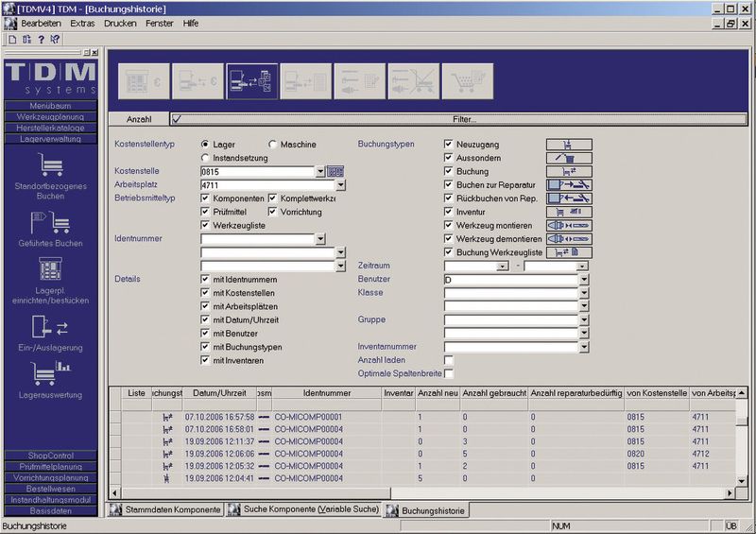Image resolution: width=756 pixels, height=534 pixels.
Task: Uncheck the Werkzeugliste checkbox
Action: coord(205,225)
